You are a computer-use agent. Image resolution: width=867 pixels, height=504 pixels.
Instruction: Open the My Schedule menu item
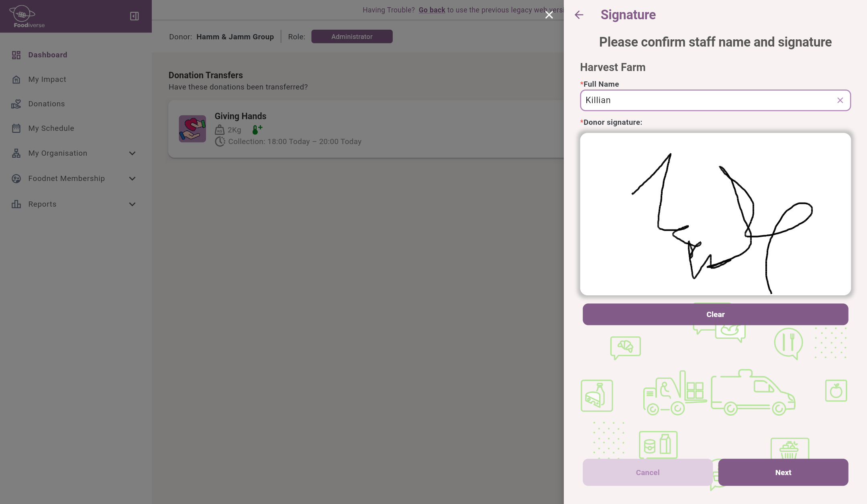pos(51,128)
